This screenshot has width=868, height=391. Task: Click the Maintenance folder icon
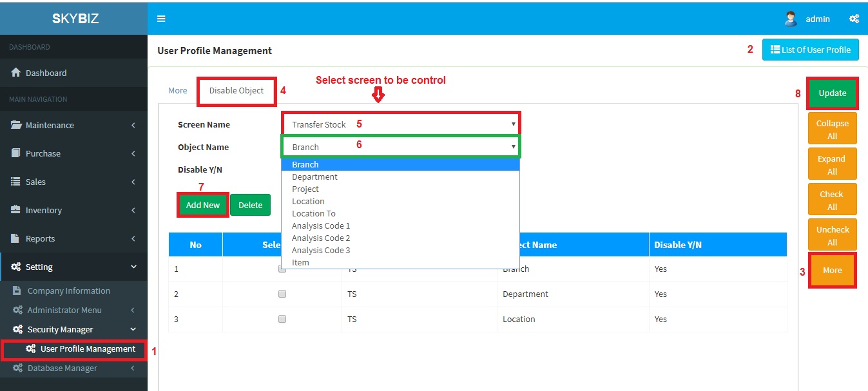[16, 125]
